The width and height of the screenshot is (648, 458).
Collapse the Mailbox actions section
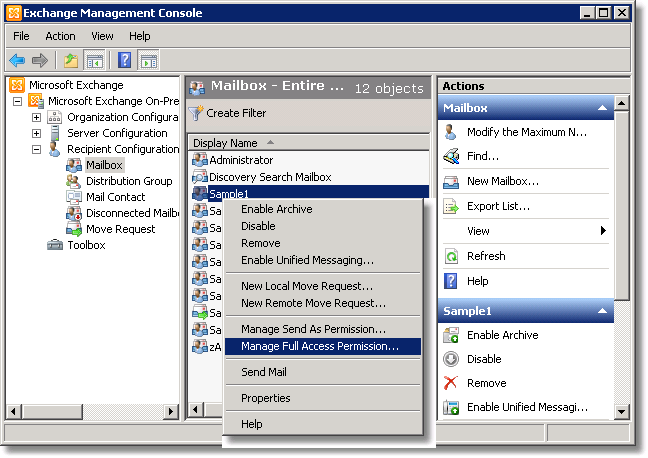[x=603, y=108]
